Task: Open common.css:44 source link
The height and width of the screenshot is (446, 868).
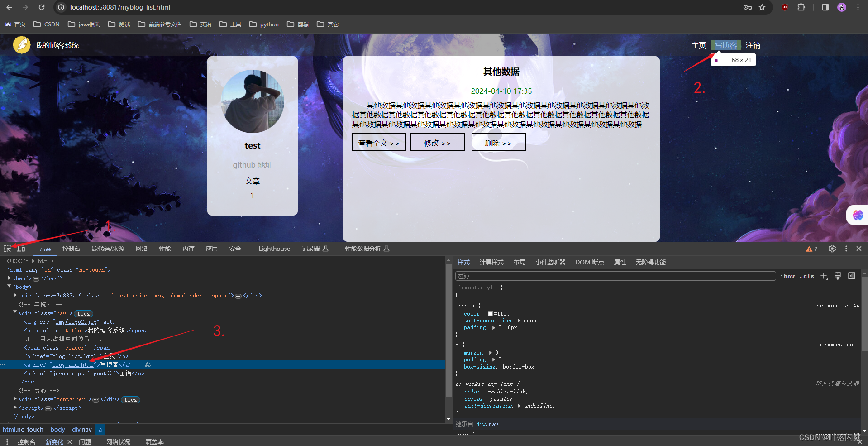Action: click(x=837, y=306)
